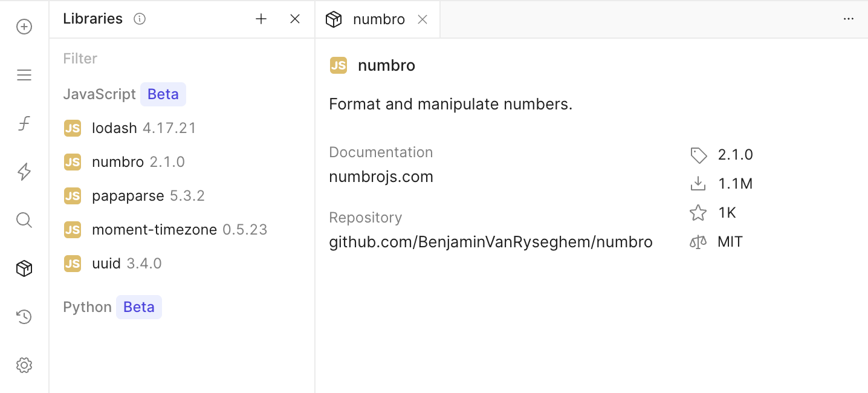868x393 pixels.
Task: Click the JS badge beside numbro heading
Action: click(x=338, y=65)
